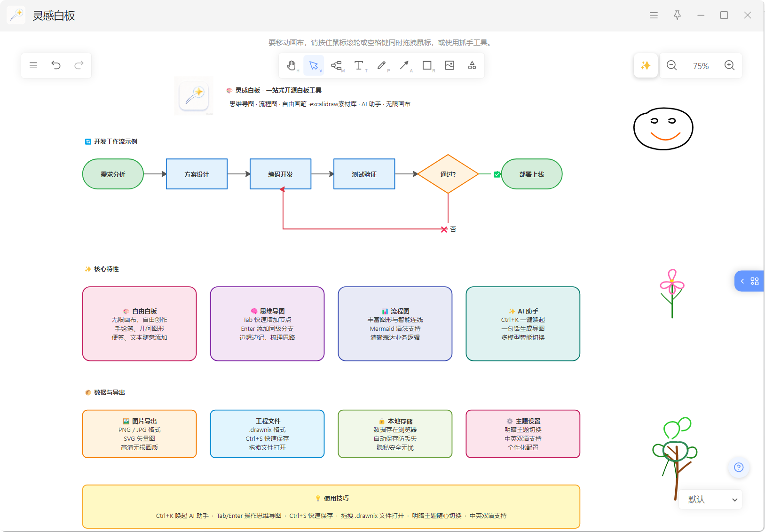
Task: Select the 图片导出 card
Action: point(140,434)
